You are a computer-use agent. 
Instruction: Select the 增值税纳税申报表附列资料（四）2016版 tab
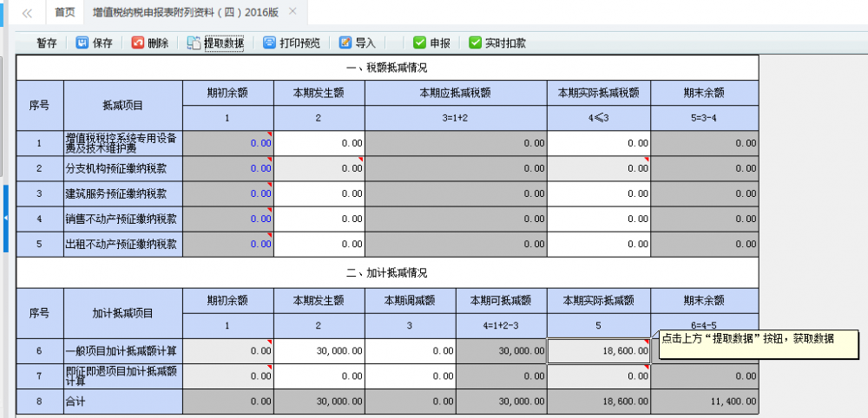[186, 12]
